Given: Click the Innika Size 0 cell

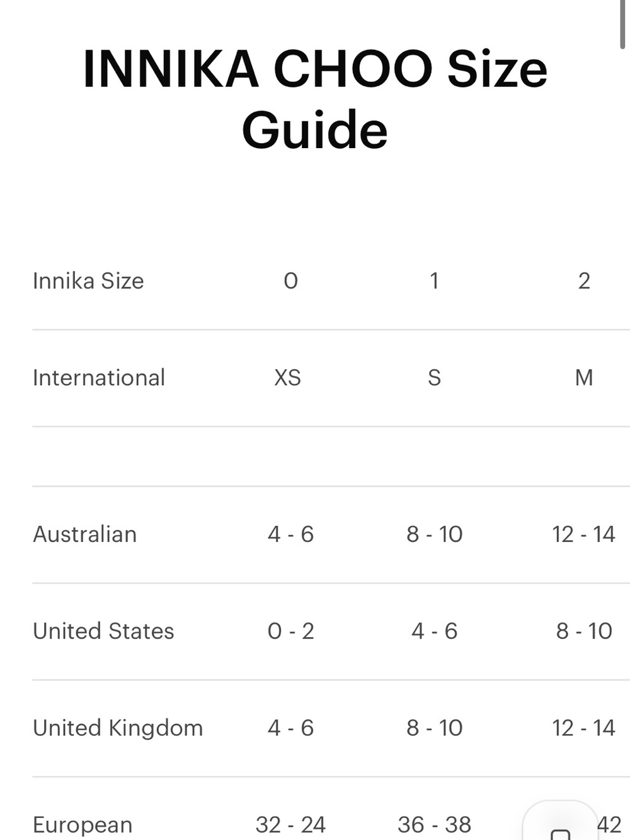Looking at the screenshot, I should [290, 280].
